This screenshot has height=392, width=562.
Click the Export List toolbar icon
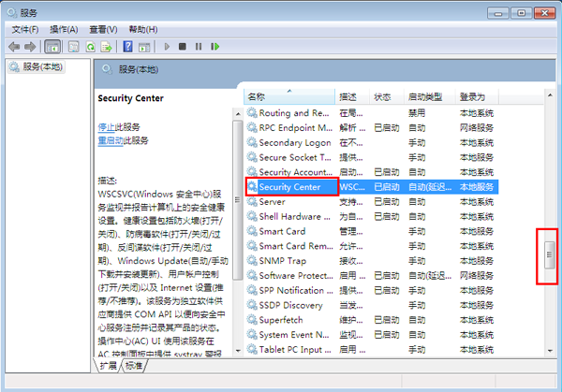tap(109, 46)
